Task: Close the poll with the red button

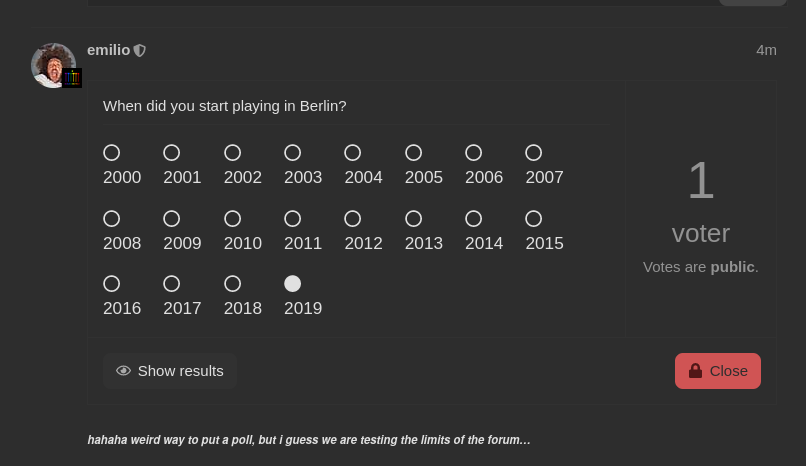Action: click(718, 371)
